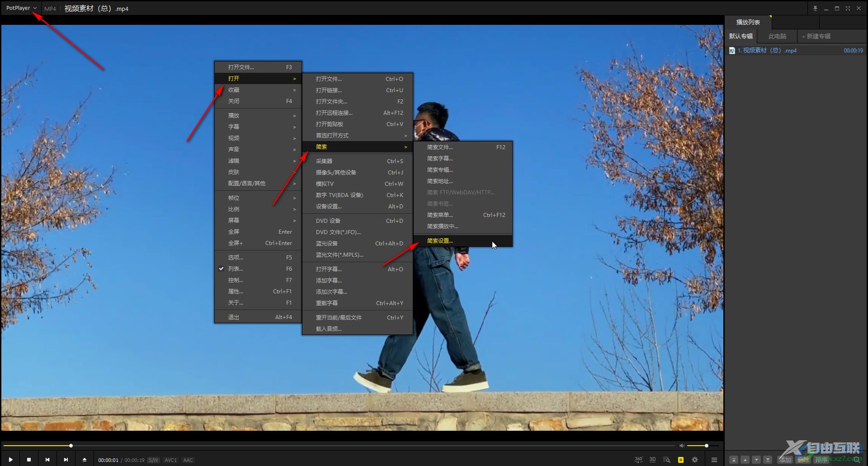Screen dimensions: 868x466
Task: Click the eject/open file icon
Action: pos(85,460)
